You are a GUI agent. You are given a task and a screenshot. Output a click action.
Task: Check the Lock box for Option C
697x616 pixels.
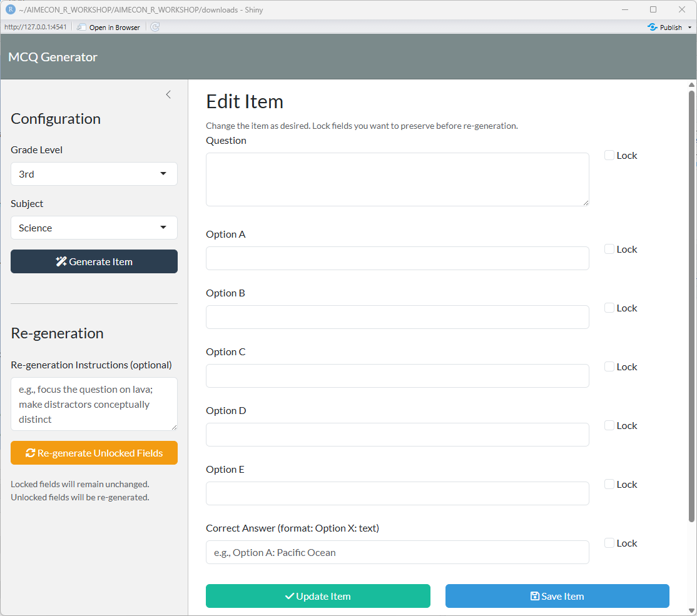click(609, 366)
